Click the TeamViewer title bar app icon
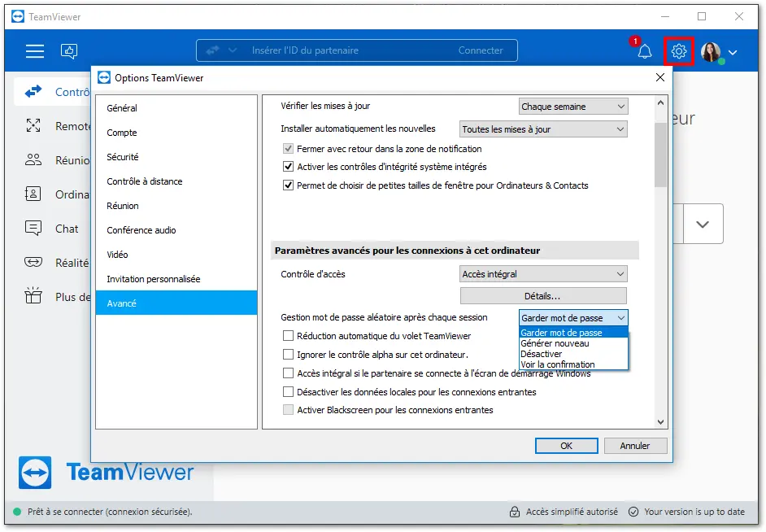Viewport: 766px width, 532px height. pos(18,16)
